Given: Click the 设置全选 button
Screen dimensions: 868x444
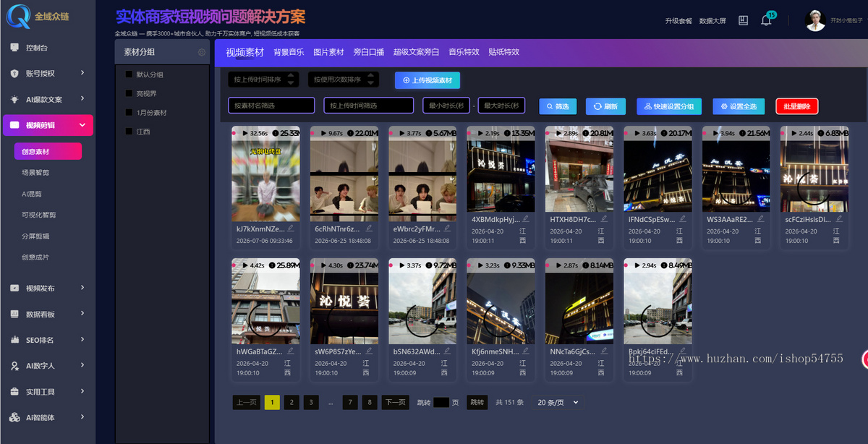Looking at the screenshot, I should click(x=739, y=106).
